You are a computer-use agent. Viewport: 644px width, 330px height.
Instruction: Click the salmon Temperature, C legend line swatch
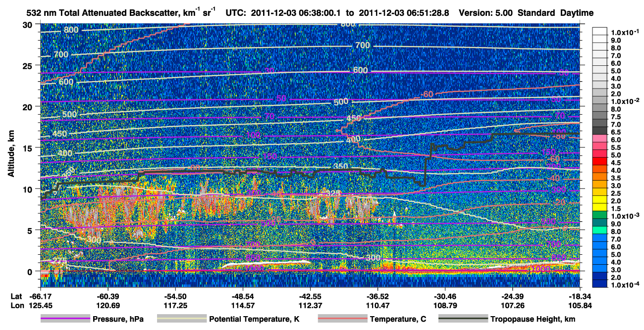[342, 319]
